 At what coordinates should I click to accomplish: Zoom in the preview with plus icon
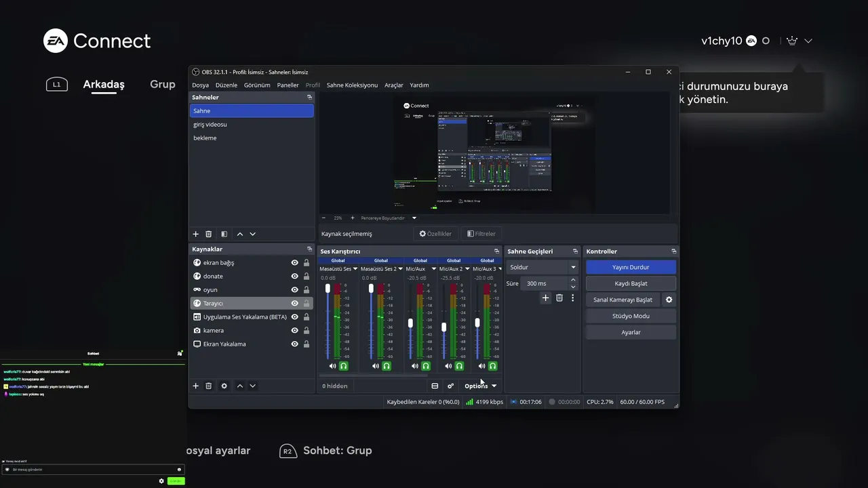tap(353, 218)
